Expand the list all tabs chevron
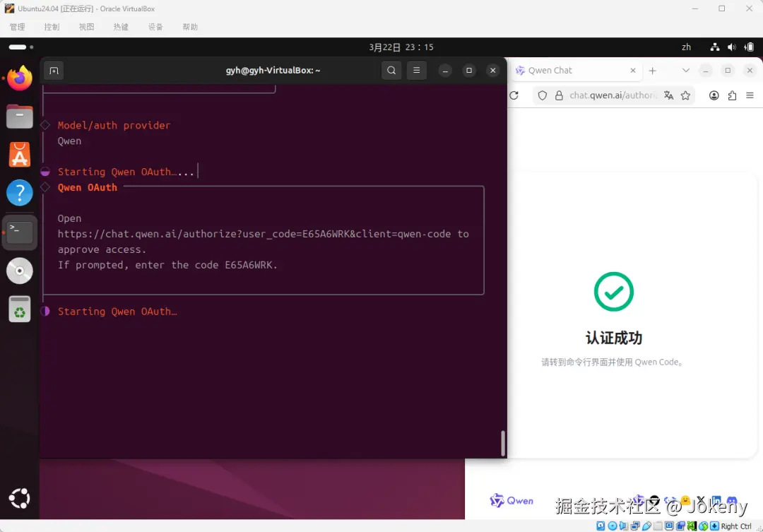The image size is (763, 532). point(685,71)
